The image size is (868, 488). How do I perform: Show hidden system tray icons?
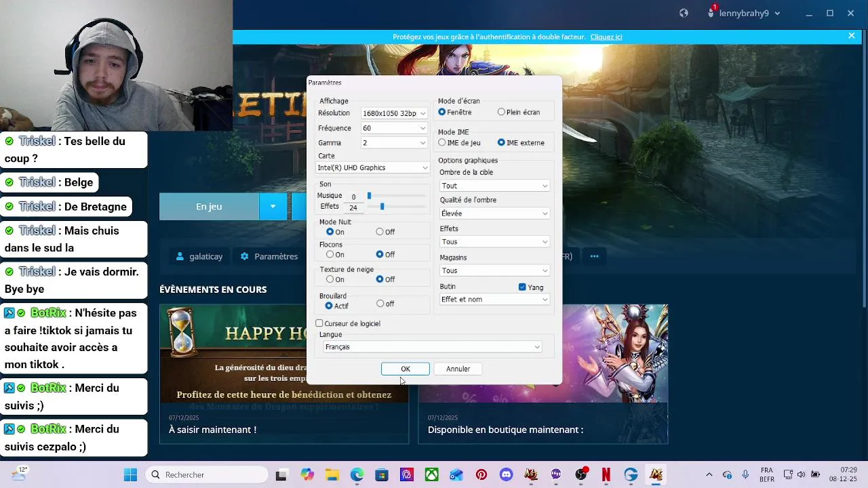(x=709, y=474)
